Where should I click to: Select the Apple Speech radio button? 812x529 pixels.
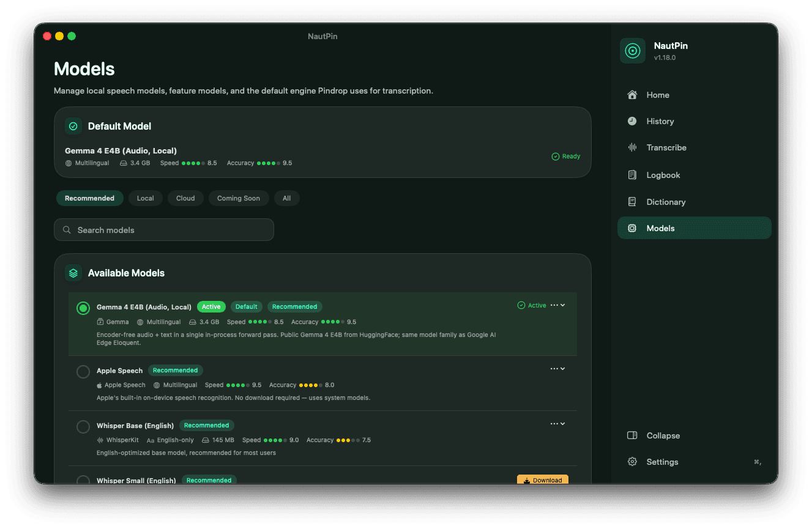(x=83, y=371)
